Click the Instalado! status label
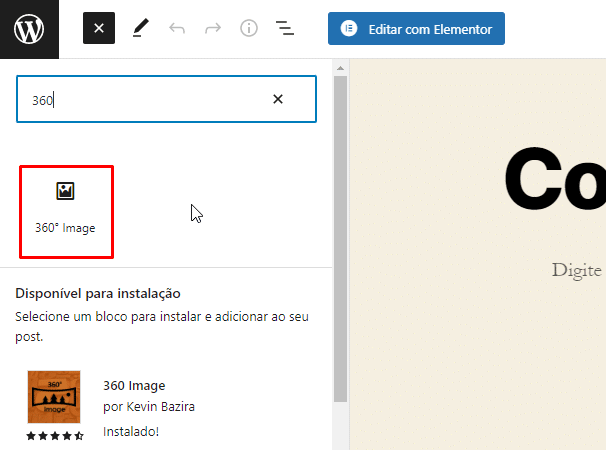606x450 pixels. (x=131, y=431)
